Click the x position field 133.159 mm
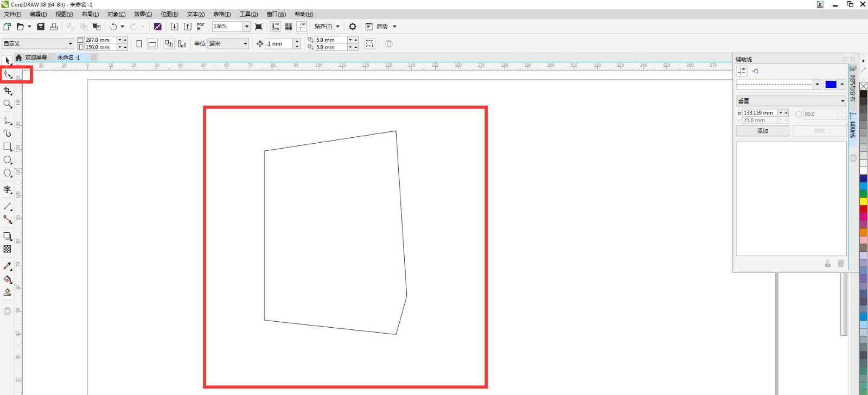 (x=759, y=113)
